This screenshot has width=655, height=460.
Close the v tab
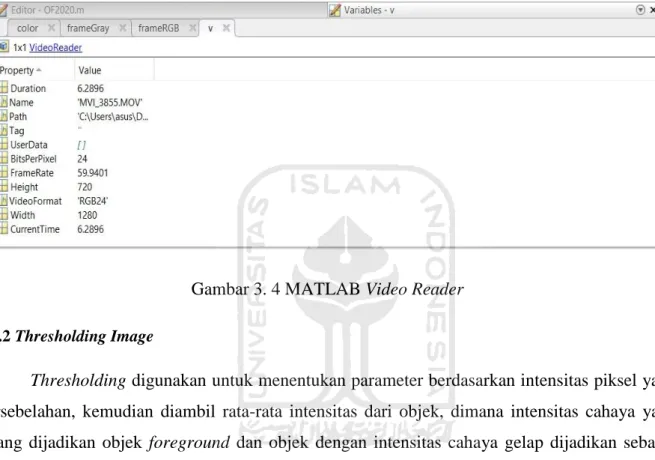point(226,28)
